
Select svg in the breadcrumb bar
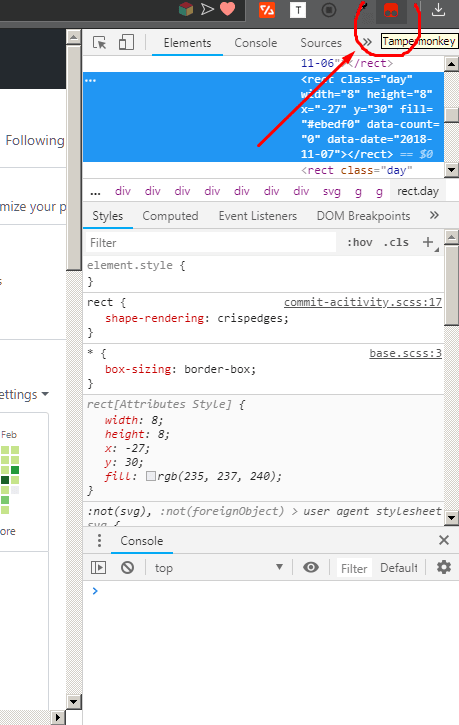(331, 191)
